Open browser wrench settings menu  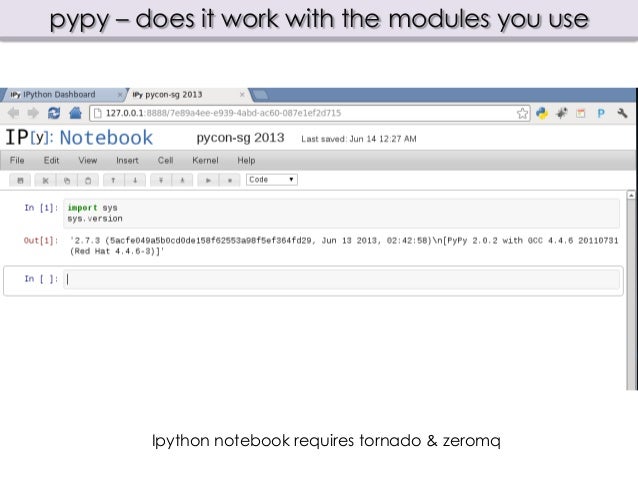pos(622,113)
